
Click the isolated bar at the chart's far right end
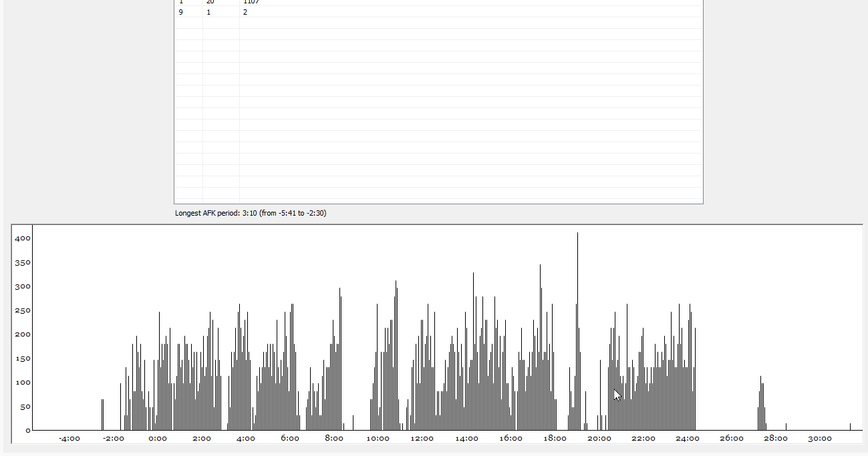click(850, 427)
